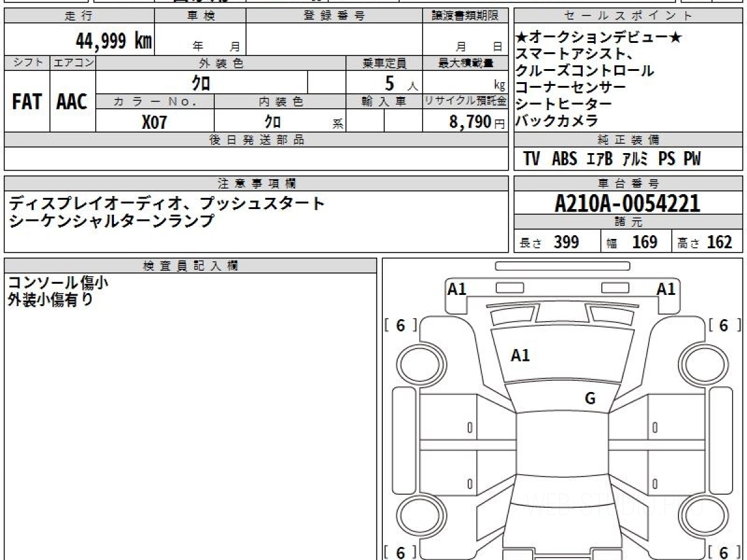Select the X07 color code

coord(154,122)
